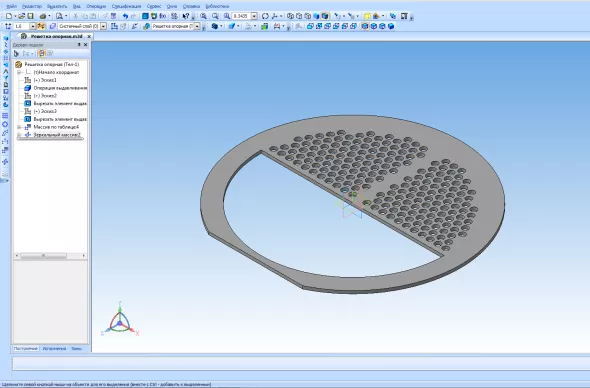Image resolution: width=590 pixels, height=388 pixels.
Task: Open the Вид menu
Action: pos(77,6)
